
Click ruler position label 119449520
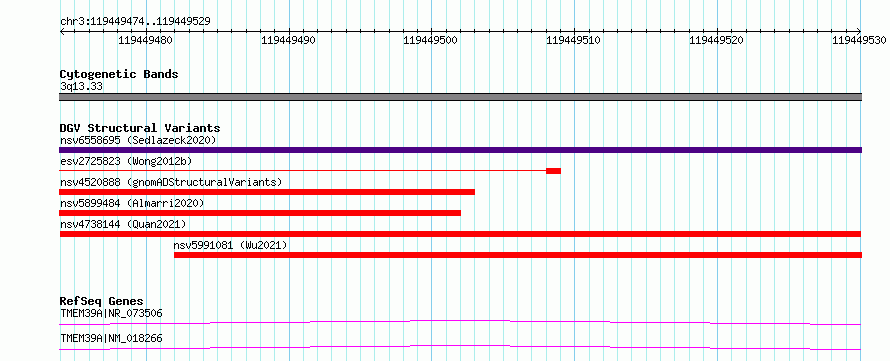716,40
